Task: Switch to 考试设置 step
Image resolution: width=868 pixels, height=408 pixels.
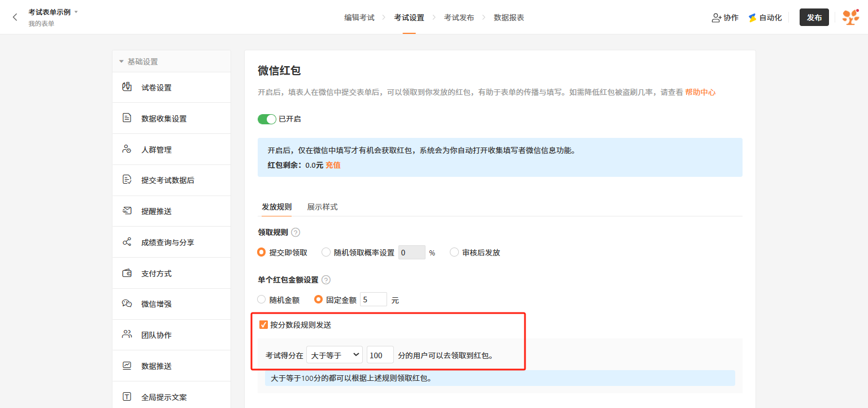Action: pos(409,18)
